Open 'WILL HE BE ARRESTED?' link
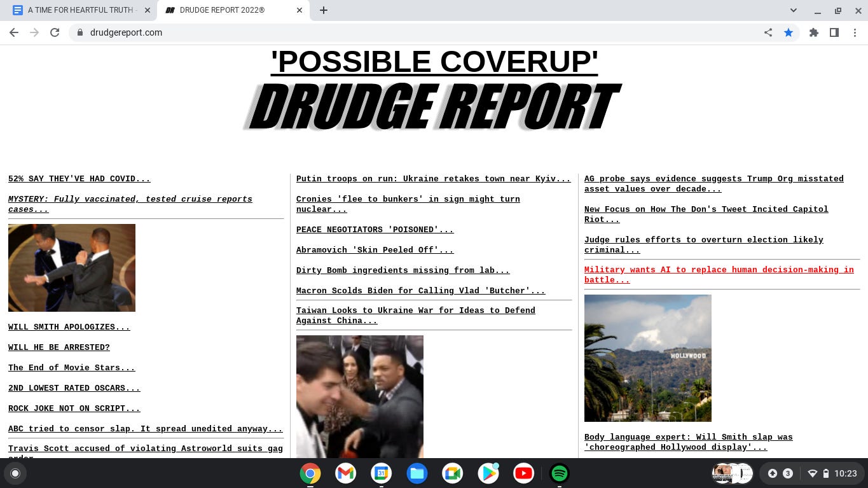 click(x=59, y=347)
